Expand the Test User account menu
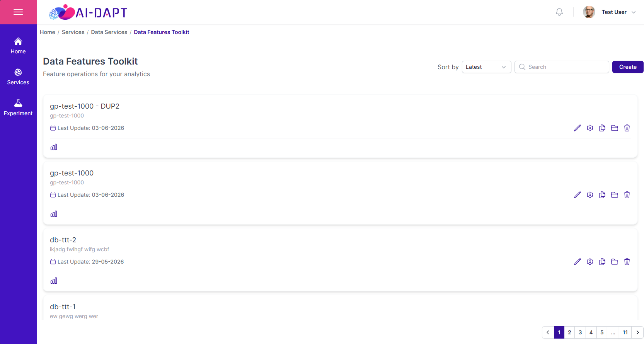This screenshot has height=344, width=644. click(634, 12)
